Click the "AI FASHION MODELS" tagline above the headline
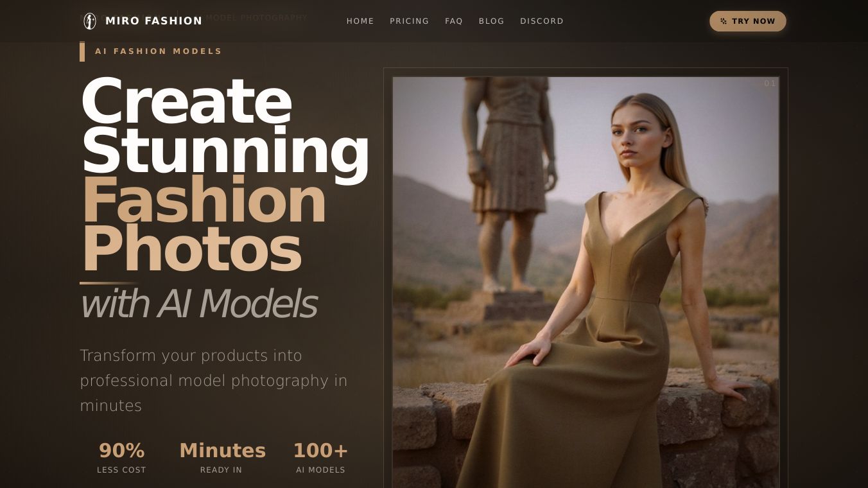 [x=159, y=51]
